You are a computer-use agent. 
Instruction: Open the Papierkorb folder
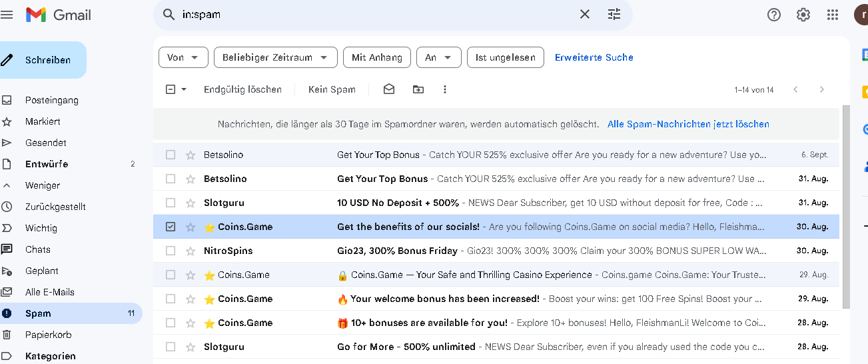[48, 335]
